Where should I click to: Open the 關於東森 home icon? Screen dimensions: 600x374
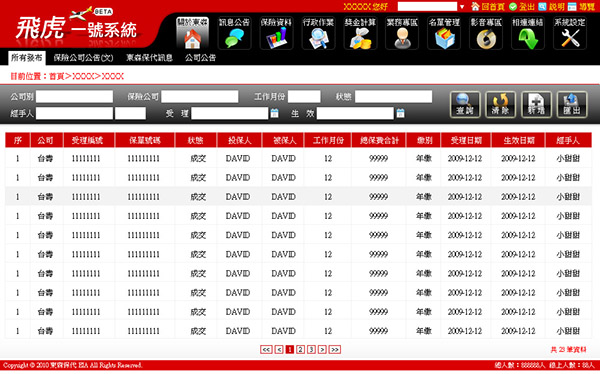192,33
